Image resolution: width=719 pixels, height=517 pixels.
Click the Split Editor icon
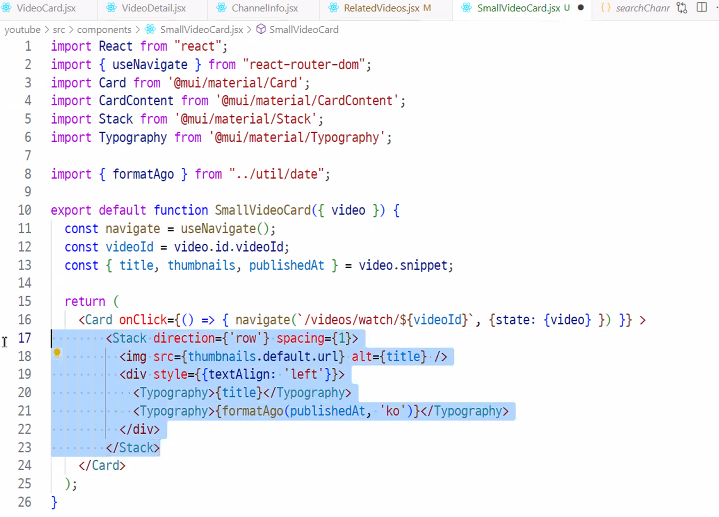click(x=702, y=7)
